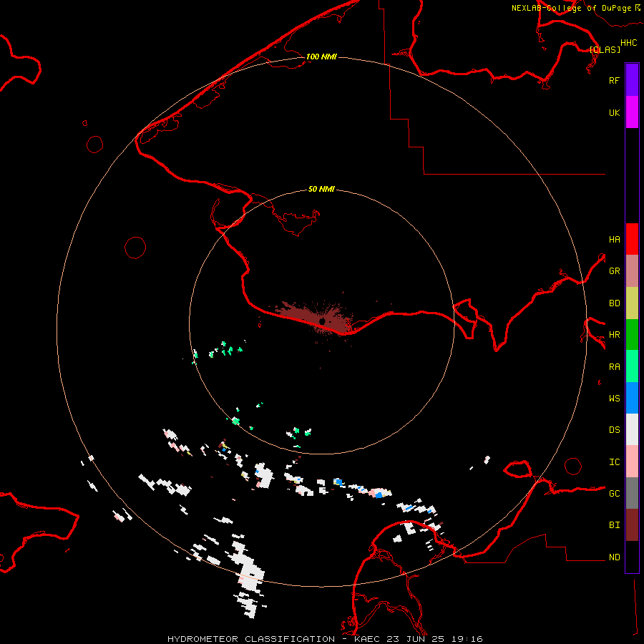The image size is (644, 644).
Task: Click the RA legend label
Action: (x=614, y=367)
